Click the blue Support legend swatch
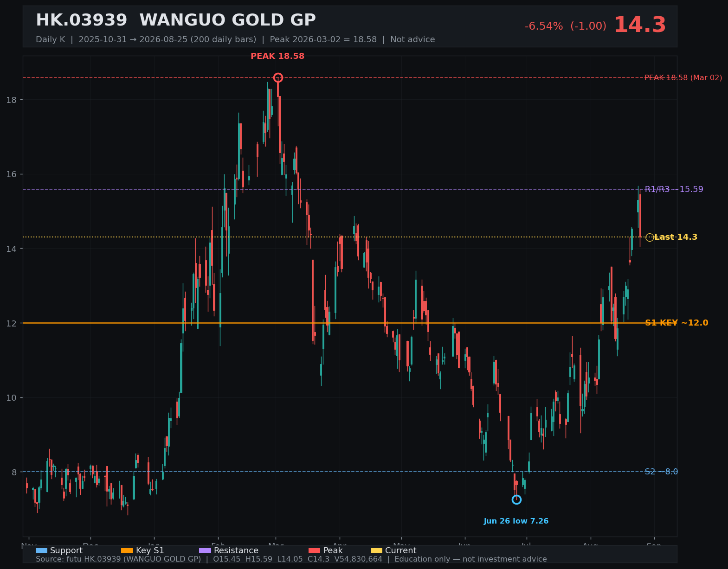 (x=41, y=550)
